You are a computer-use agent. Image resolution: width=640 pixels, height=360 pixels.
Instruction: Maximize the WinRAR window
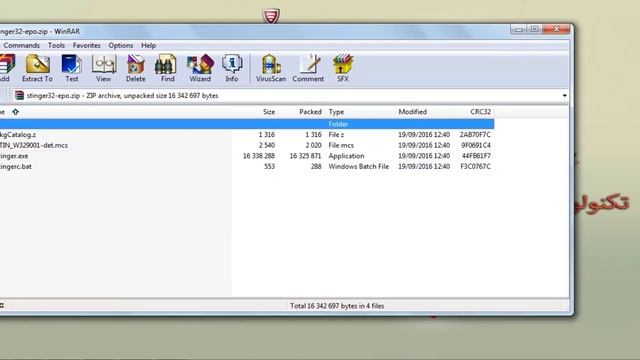click(x=535, y=29)
